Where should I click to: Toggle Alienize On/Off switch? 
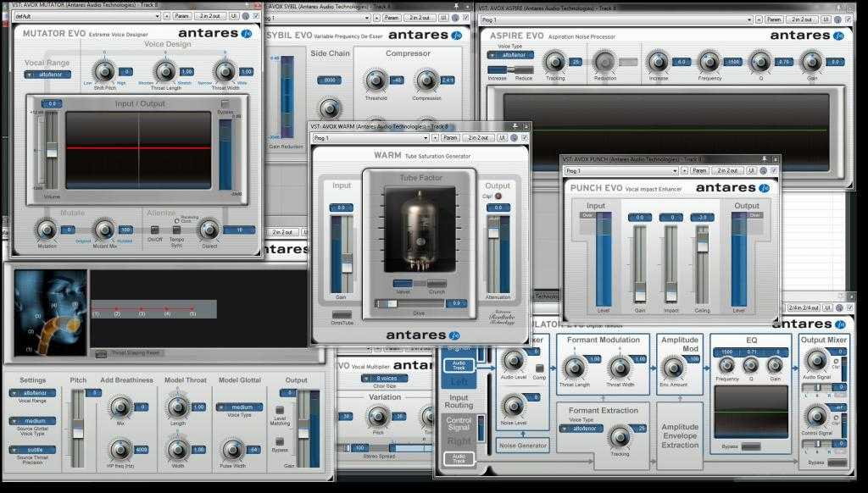click(x=155, y=229)
